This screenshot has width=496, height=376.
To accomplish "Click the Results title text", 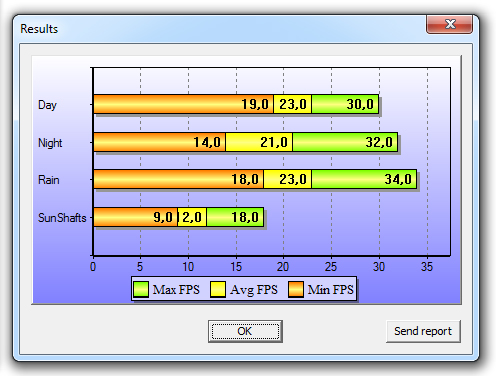I will pyautogui.click(x=39, y=29).
